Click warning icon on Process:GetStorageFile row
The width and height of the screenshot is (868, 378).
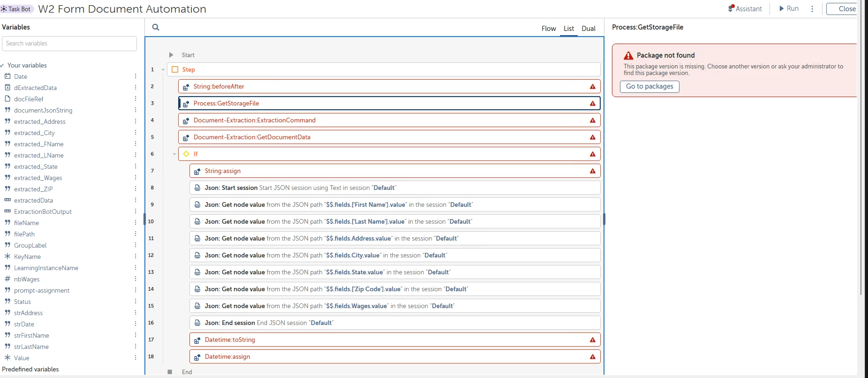tap(593, 103)
